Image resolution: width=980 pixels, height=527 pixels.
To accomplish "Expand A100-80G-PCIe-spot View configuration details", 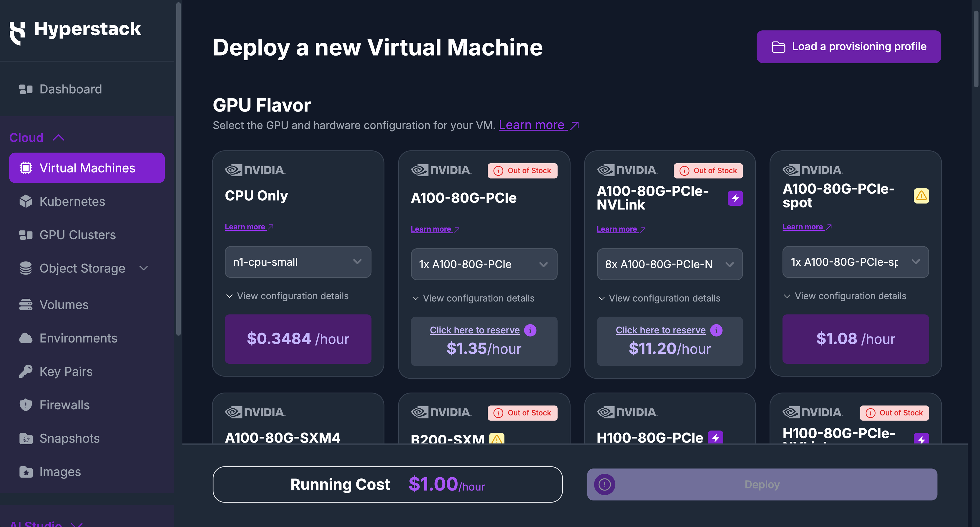I will pos(845,296).
